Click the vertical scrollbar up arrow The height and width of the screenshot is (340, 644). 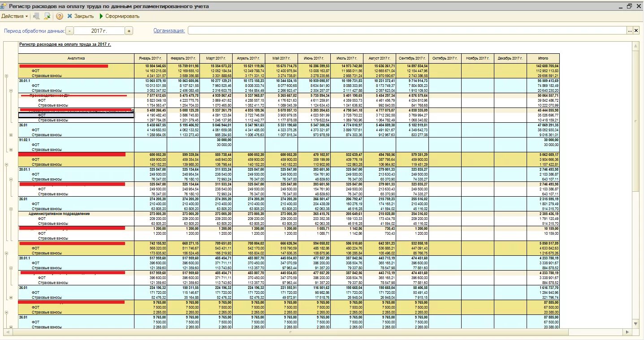(x=635, y=46)
